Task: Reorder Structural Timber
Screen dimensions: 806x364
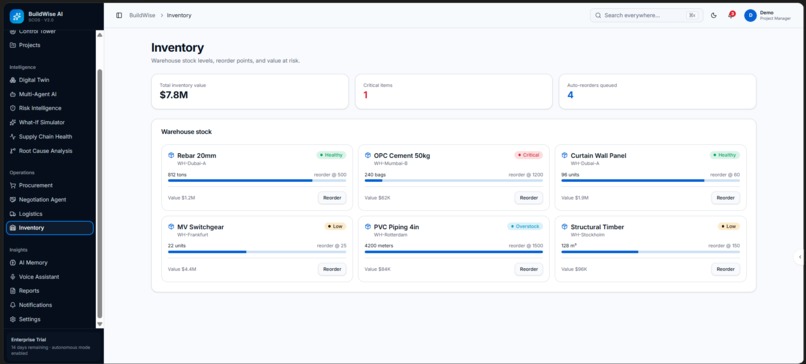Action: [x=725, y=269]
